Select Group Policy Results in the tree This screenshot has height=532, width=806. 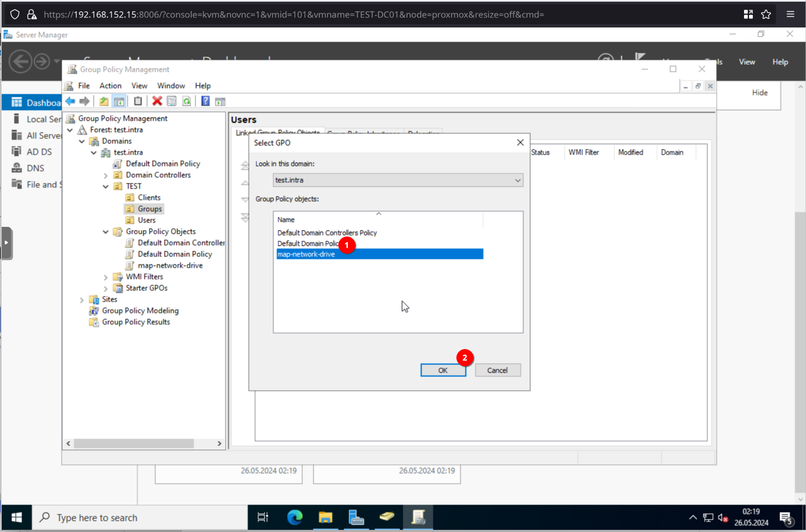(x=136, y=322)
